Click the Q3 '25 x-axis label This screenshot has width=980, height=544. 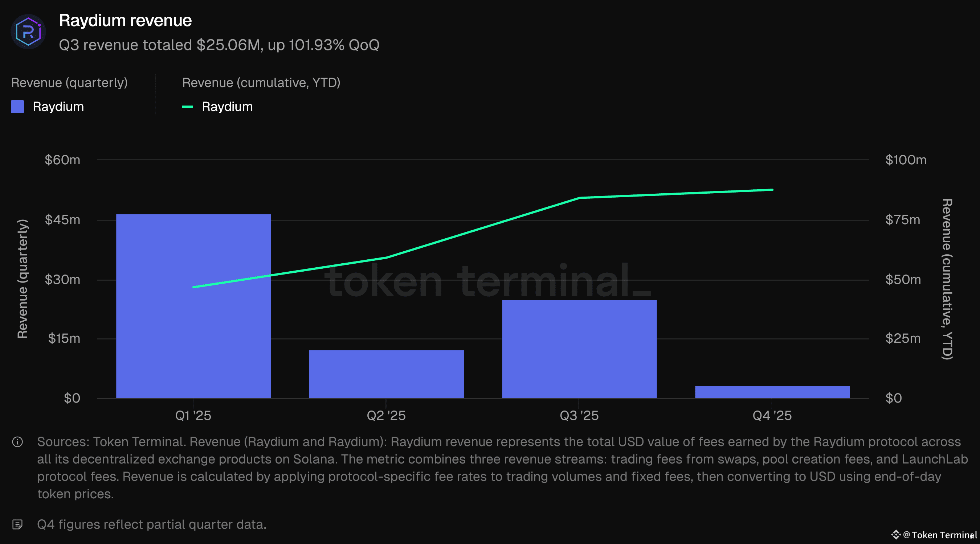click(x=579, y=416)
